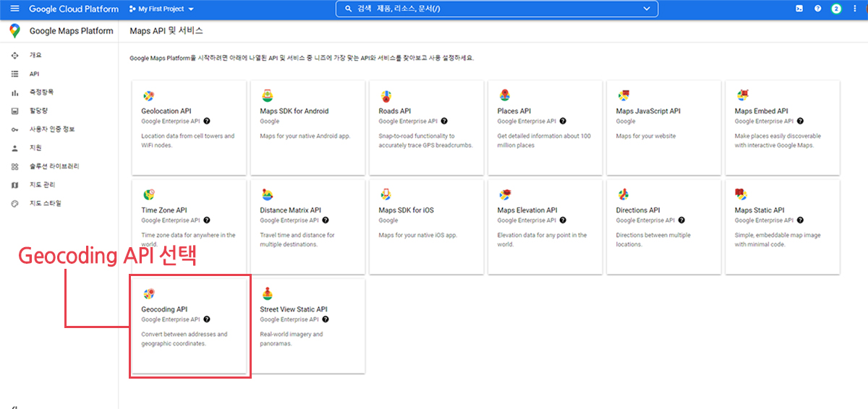Click the 할당량 sidebar icon
This screenshot has width=868, height=409.
pyautogui.click(x=14, y=111)
